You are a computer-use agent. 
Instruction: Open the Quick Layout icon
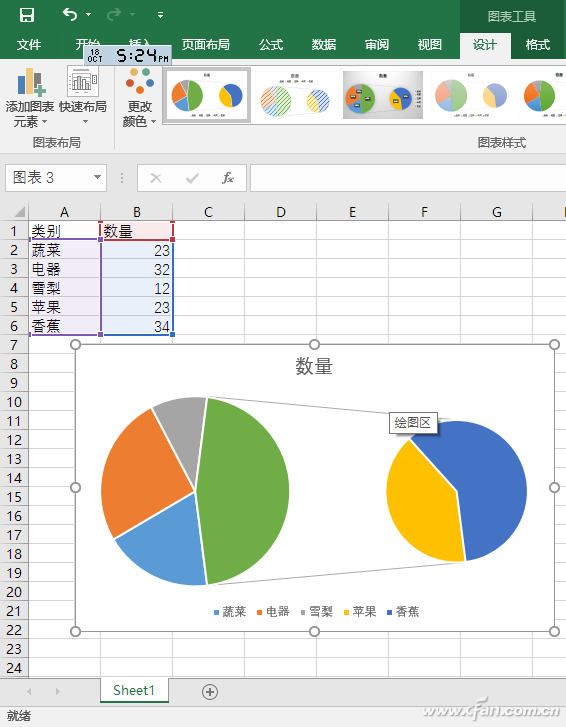click(83, 81)
